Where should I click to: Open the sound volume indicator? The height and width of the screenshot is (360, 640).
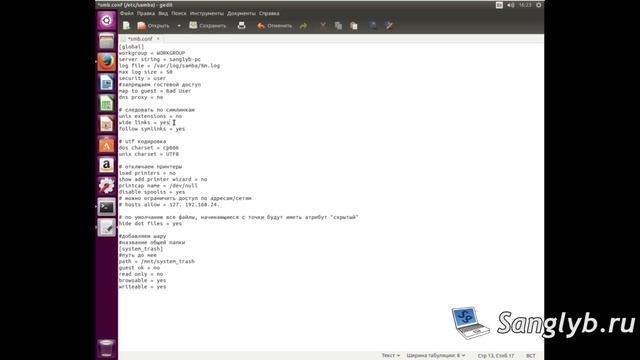pos(511,5)
